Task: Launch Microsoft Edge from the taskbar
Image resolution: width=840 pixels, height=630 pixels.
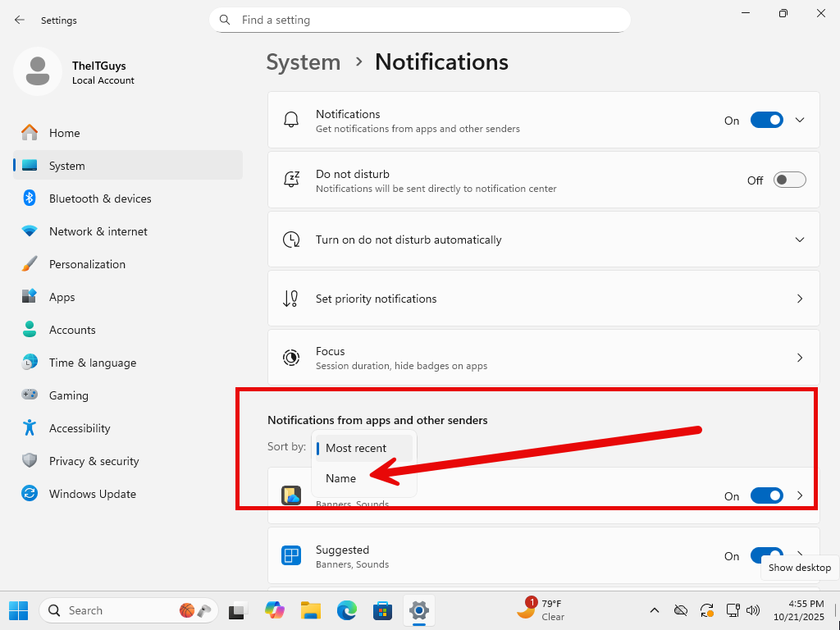Action: coord(347,610)
